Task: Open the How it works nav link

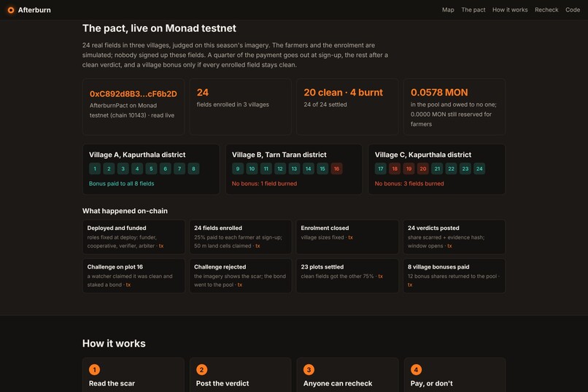Action: pos(510,9)
